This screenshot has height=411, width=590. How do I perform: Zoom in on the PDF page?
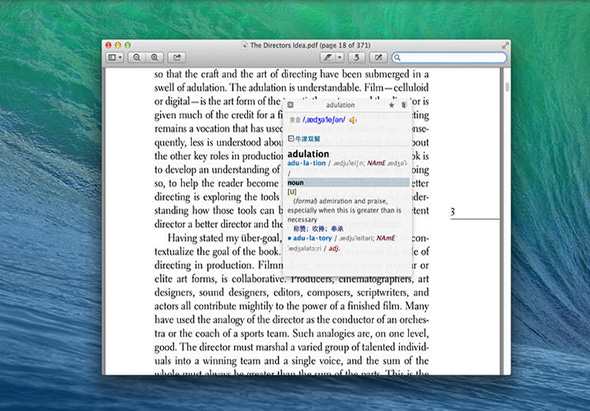[x=154, y=58]
